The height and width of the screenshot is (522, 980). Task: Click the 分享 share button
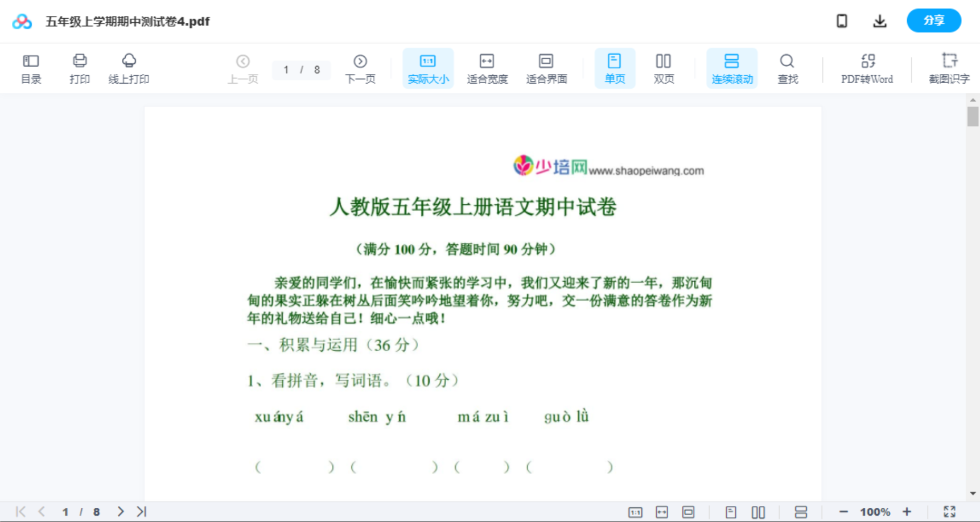[934, 20]
